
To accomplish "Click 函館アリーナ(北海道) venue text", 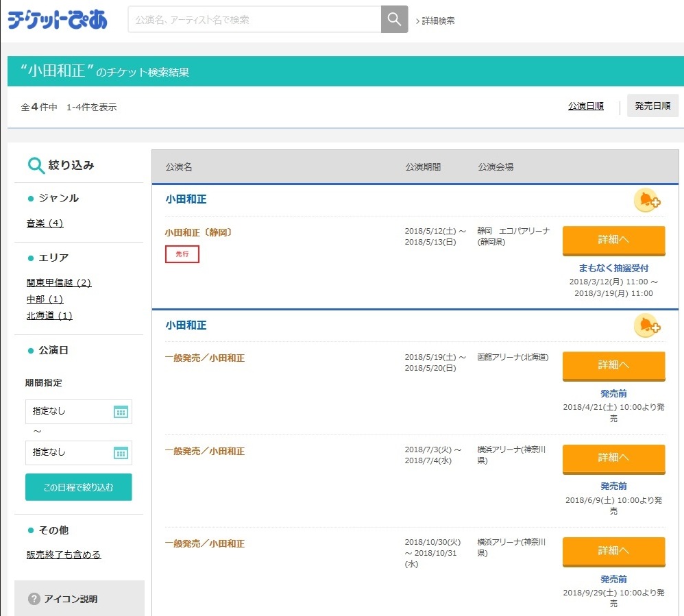I will (x=513, y=357).
